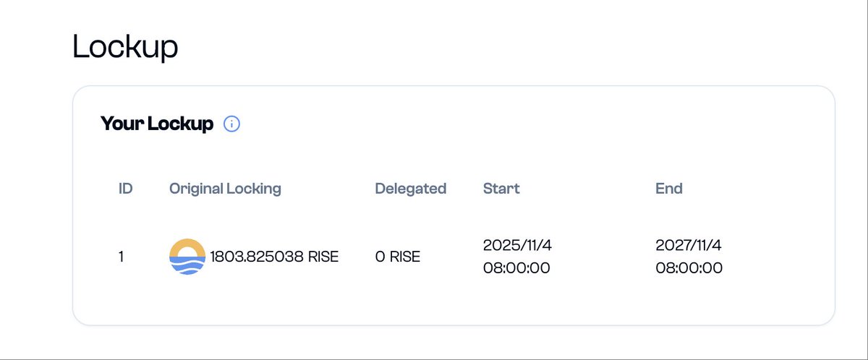This screenshot has width=868, height=360.
Task: Select the Start column header
Action: pyautogui.click(x=501, y=189)
